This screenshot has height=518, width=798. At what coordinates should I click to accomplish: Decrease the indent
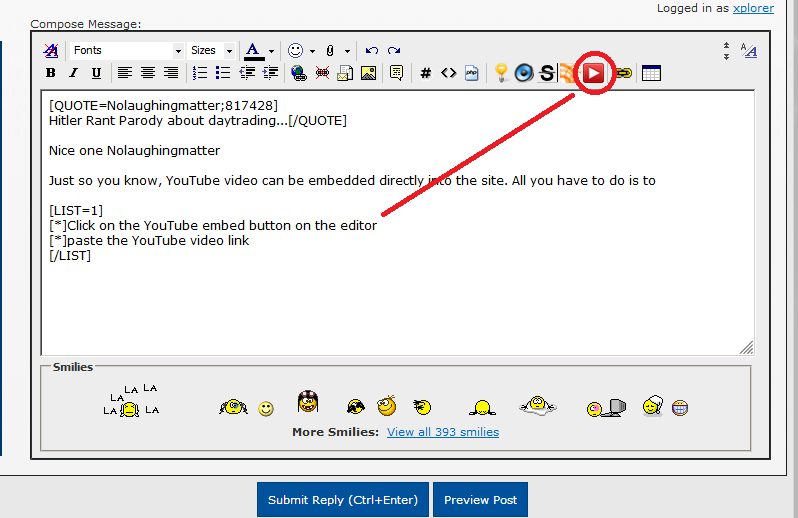point(247,73)
